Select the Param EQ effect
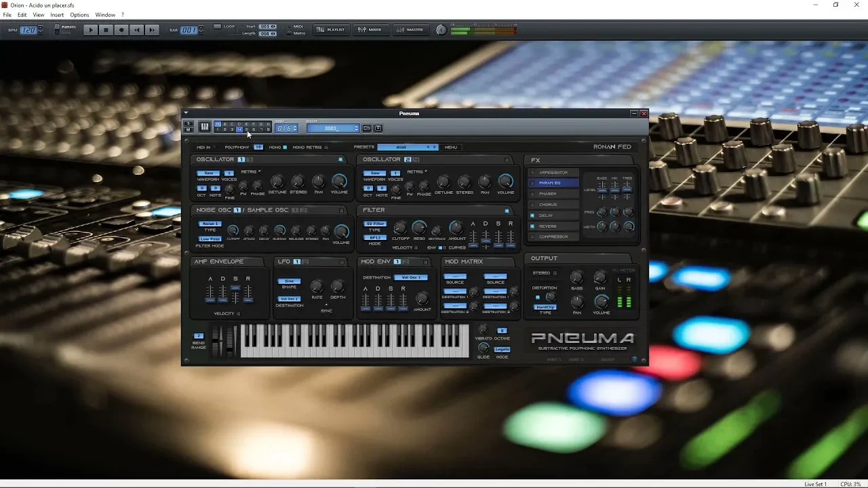Screen dimensions: 868x488 554,183
